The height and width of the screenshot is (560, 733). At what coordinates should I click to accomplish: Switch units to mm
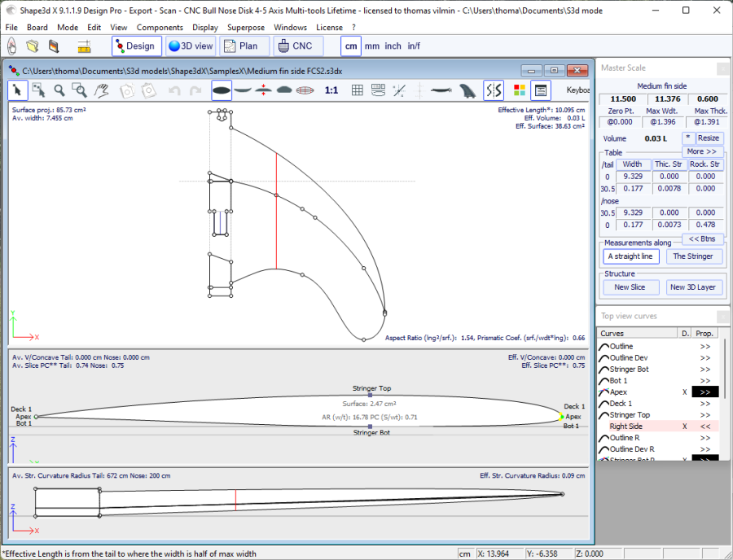[x=372, y=46]
